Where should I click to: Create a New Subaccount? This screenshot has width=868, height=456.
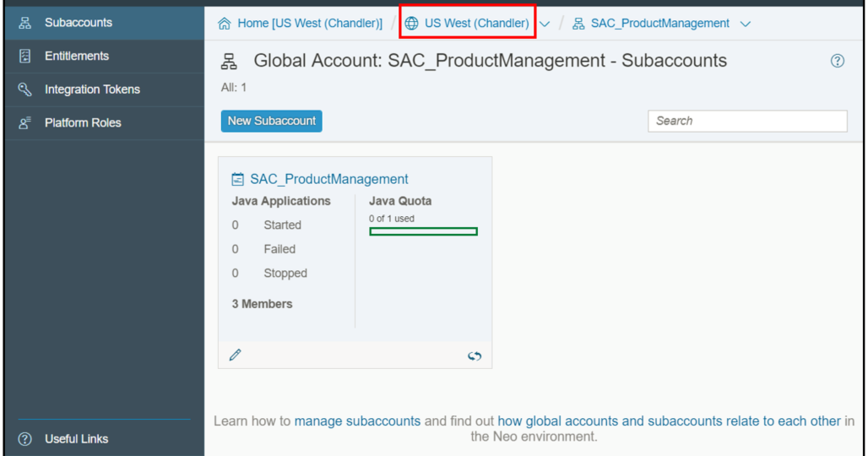click(271, 121)
